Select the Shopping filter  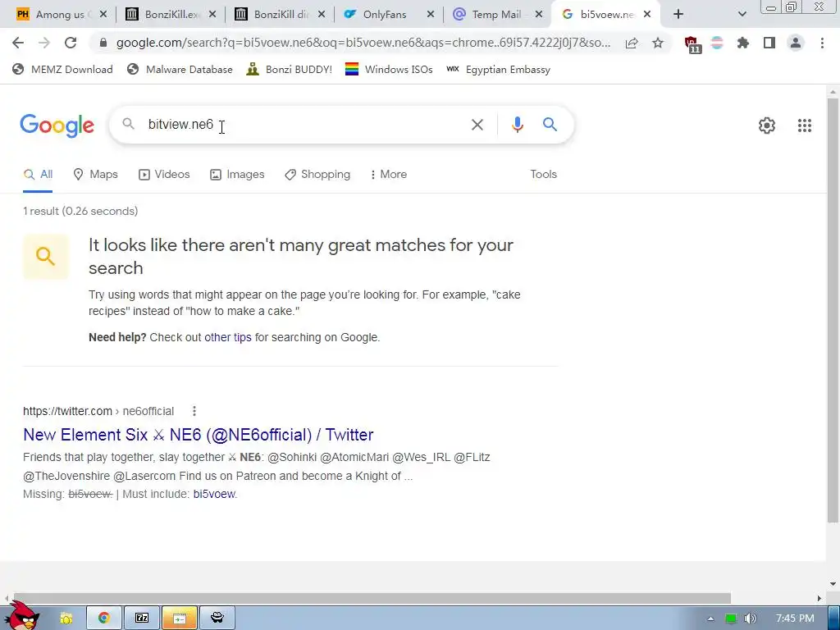click(x=317, y=175)
